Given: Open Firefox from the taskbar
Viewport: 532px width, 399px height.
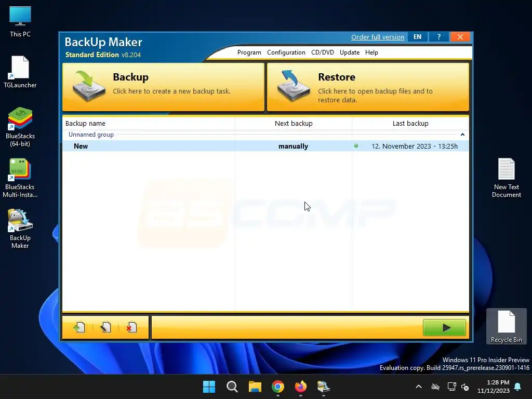Looking at the screenshot, I should point(301,387).
